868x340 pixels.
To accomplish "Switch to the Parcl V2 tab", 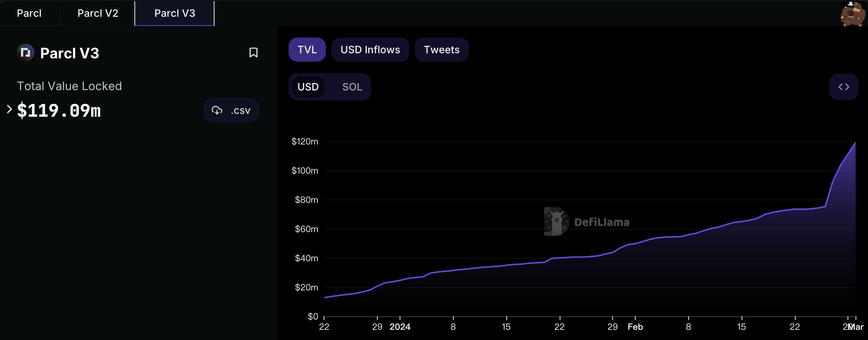I will click(x=98, y=13).
